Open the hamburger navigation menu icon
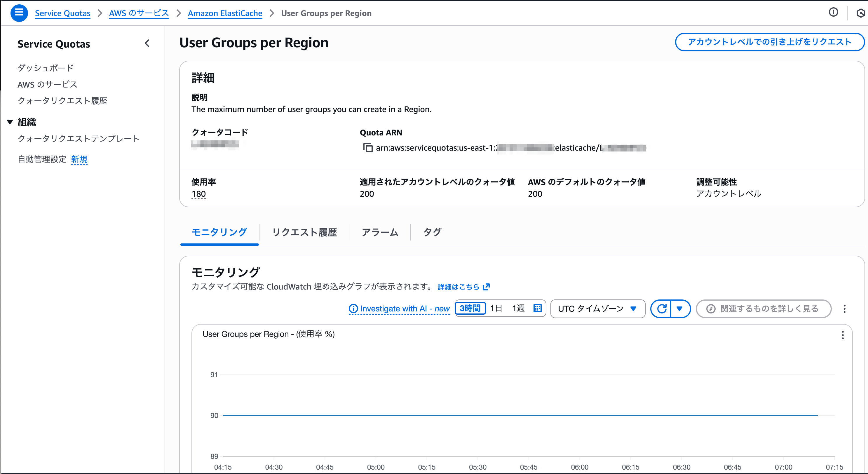Screen dimensions: 868x474 click(x=19, y=13)
